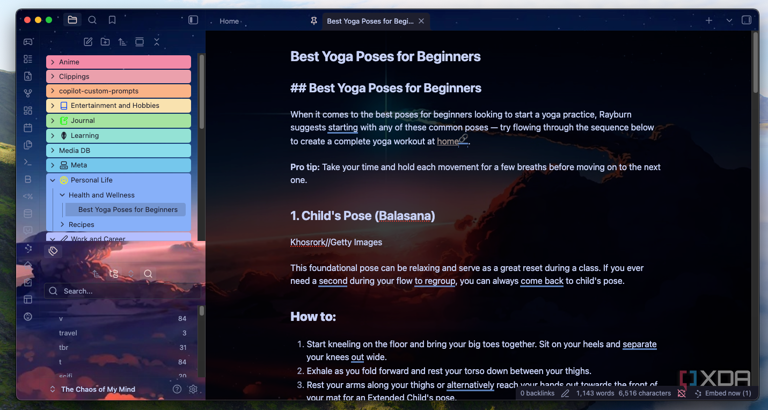The image size is (768, 410).
Task: Open the file explorer folder icon
Action: point(72,20)
